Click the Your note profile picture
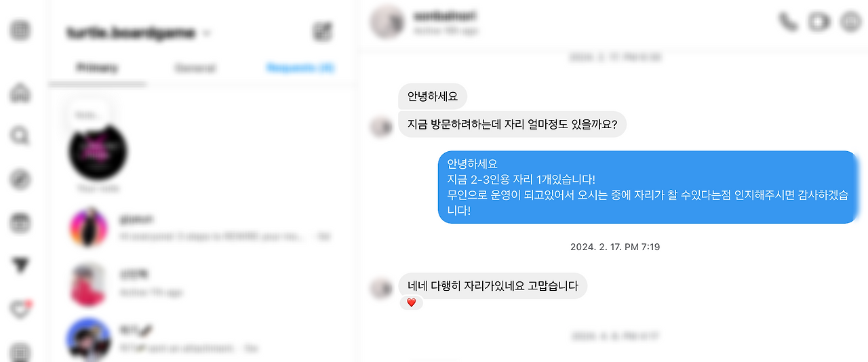868x362 pixels. tap(98, 151)
